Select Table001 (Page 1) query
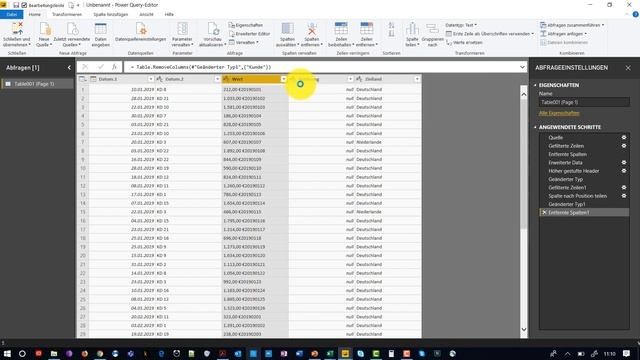The width and height of the screenshot is (640, 360). pyautogui.click(x=37, y=84)
